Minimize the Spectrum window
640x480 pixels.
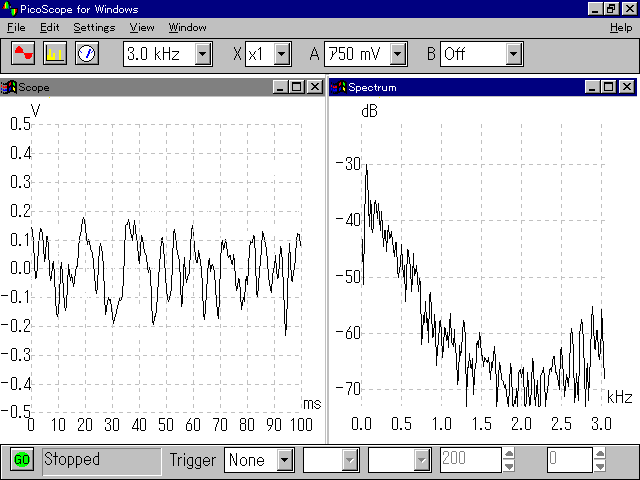point(592,87)
